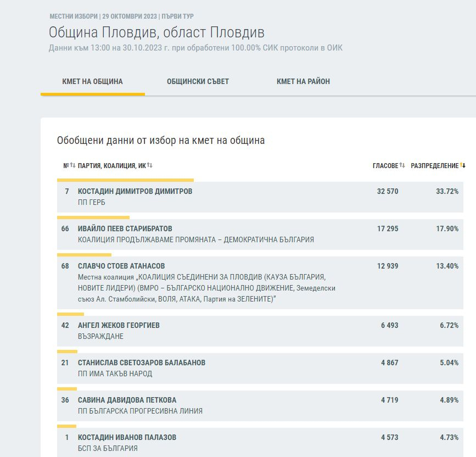Open the КМЕТ НА ОБЩИНА tab
The width and height of the screenshot is (476, 457).
click(x=93, y=81)
